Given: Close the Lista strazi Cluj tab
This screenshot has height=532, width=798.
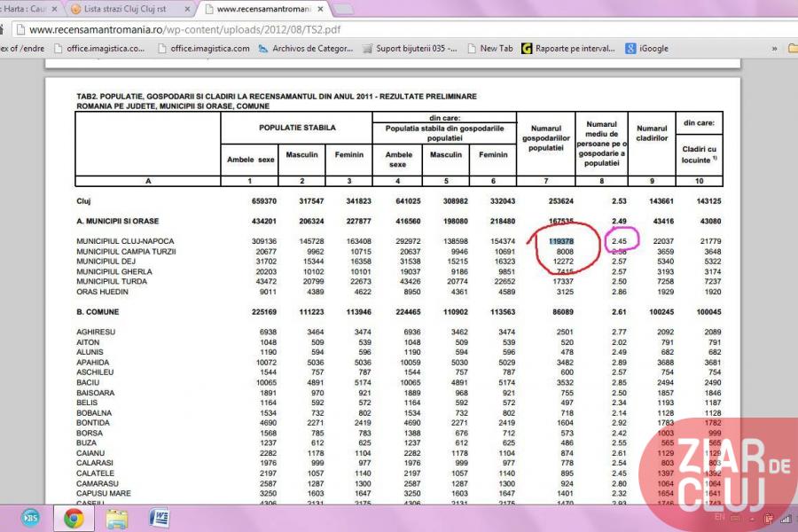Looking at the screenshot, I should tap(185, 10).
